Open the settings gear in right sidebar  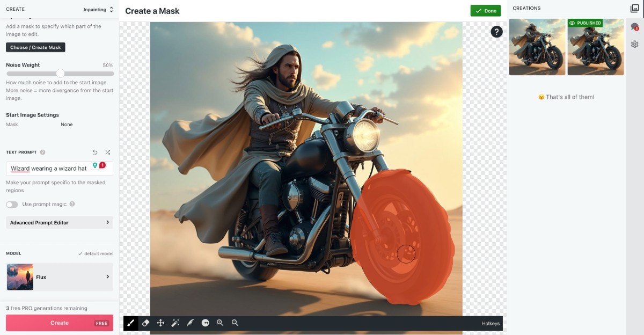(635, 44)
